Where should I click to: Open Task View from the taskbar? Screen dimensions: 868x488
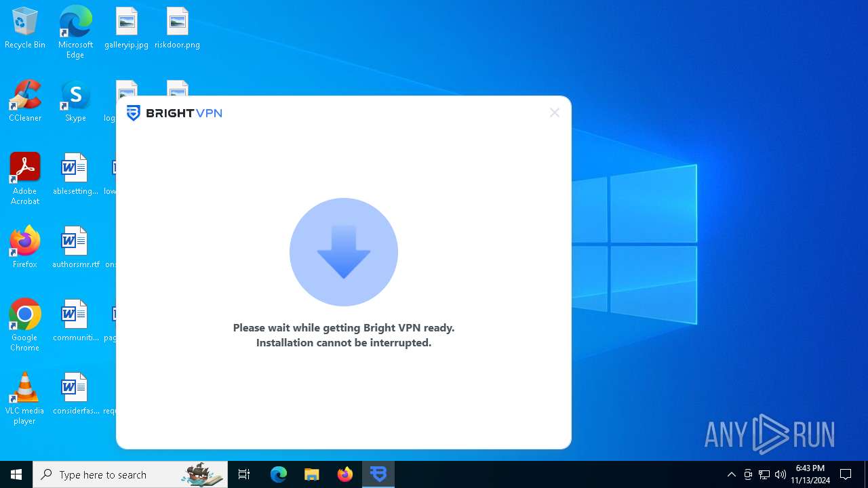point(244,474)
